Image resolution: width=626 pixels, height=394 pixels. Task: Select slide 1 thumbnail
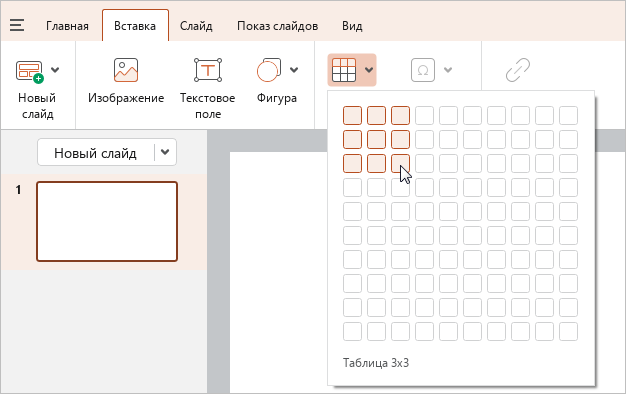[107, 222]
